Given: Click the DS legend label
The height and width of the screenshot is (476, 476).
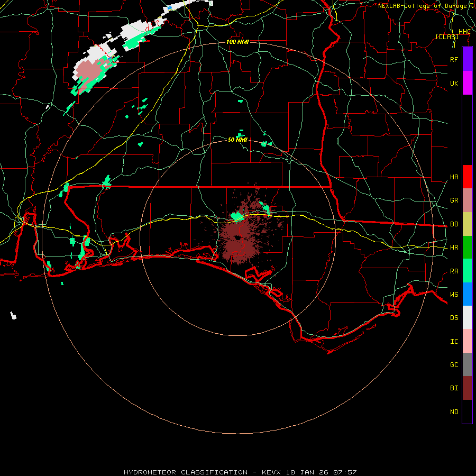Looking at the screenshot, I should tap(454, 318).
